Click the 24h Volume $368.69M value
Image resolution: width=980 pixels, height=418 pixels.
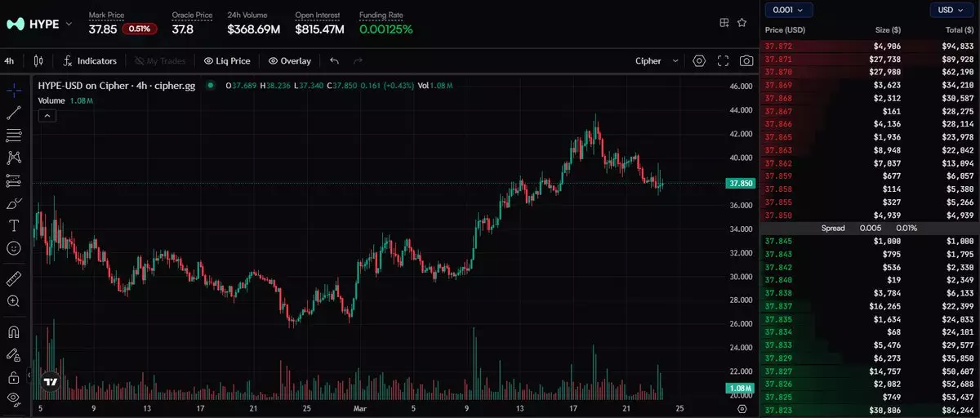pos(254,29)
